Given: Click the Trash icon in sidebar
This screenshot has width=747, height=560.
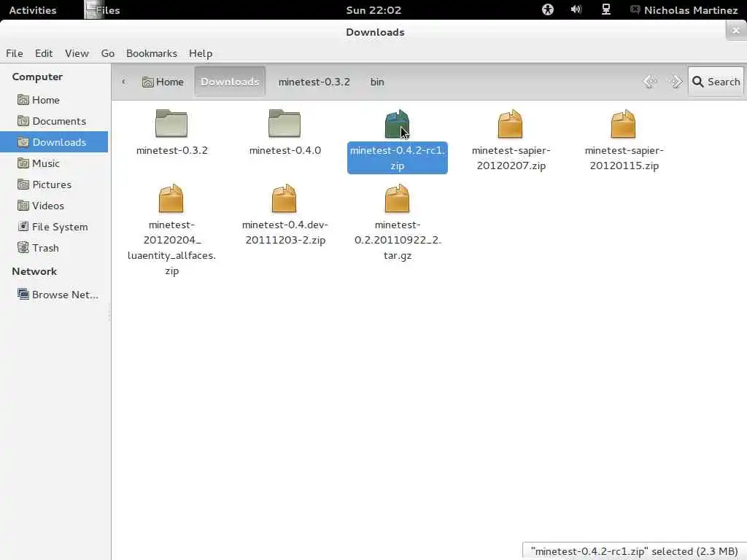Looking at the screenshot, I should tap(23, 247).
